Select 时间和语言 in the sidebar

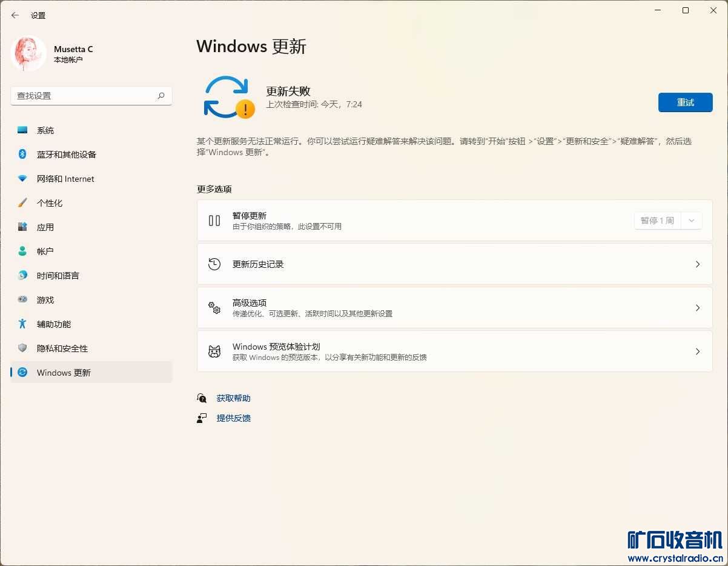[x=91, y=276]
